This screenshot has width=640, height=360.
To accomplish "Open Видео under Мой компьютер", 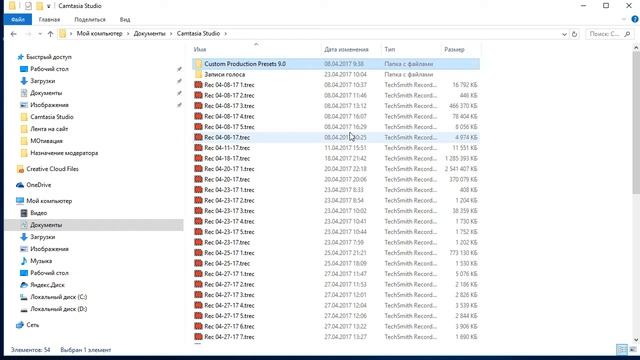I will point(38,213).
